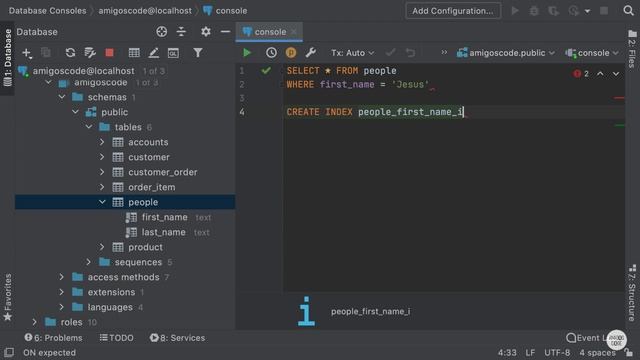Expand the access methods folder
The width and height of the screenshot is (640, 360).
pos(62,277)
